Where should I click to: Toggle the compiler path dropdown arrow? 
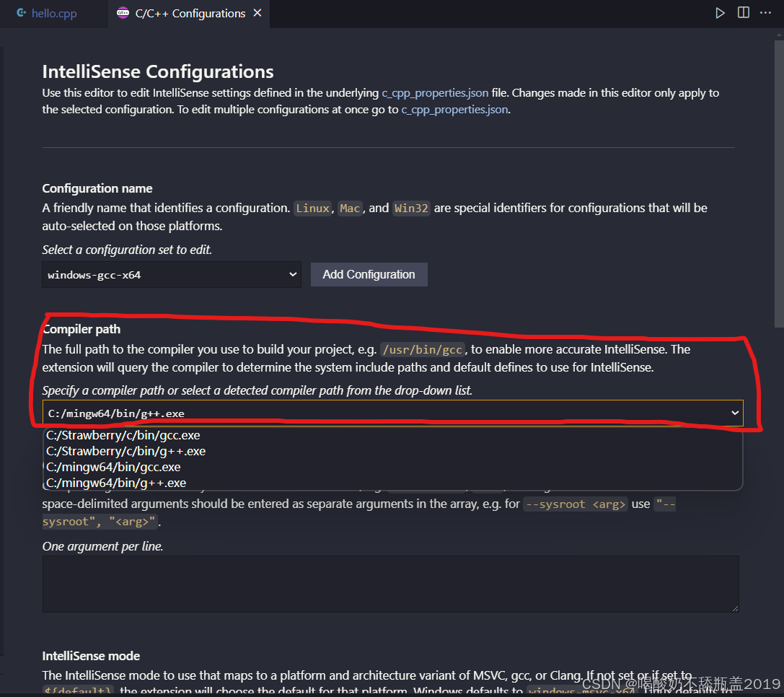735,413
